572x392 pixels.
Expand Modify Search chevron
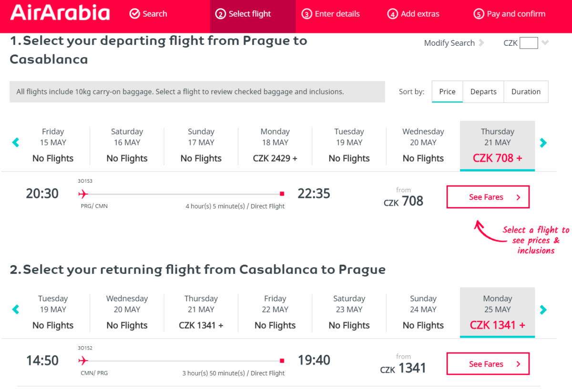(x=481, y=43)
